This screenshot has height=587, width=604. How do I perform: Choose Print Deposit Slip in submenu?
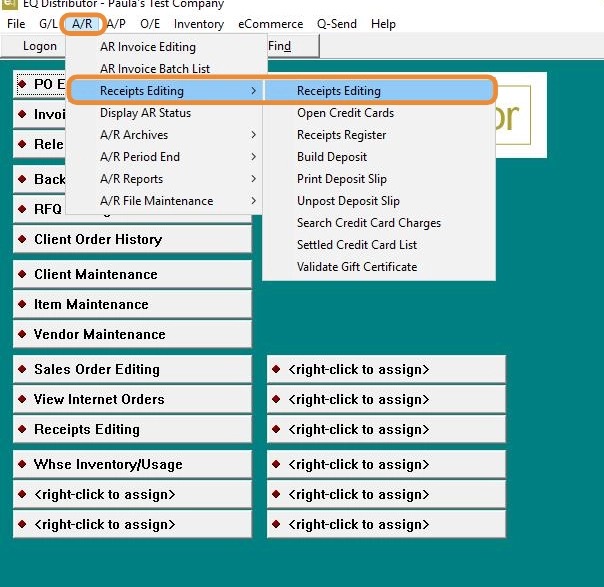coord(379,179)
